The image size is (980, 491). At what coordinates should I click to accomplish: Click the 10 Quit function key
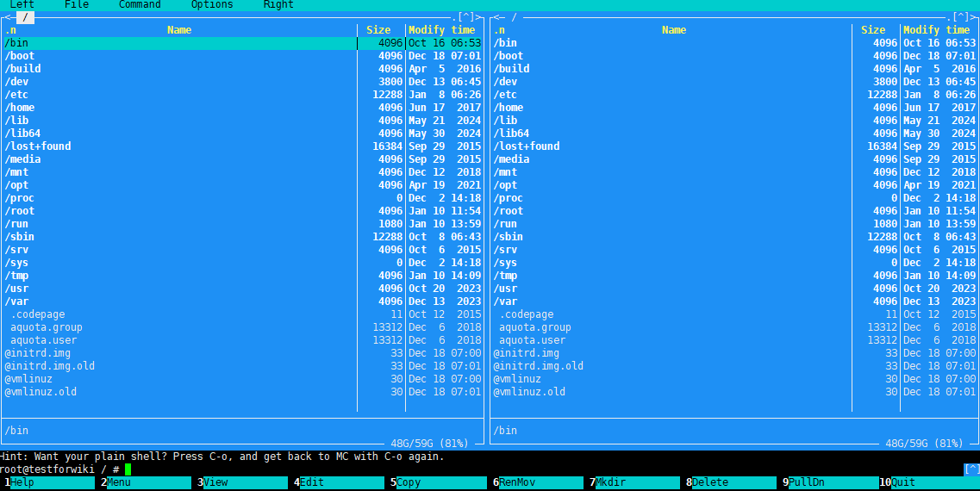point(929,482)
